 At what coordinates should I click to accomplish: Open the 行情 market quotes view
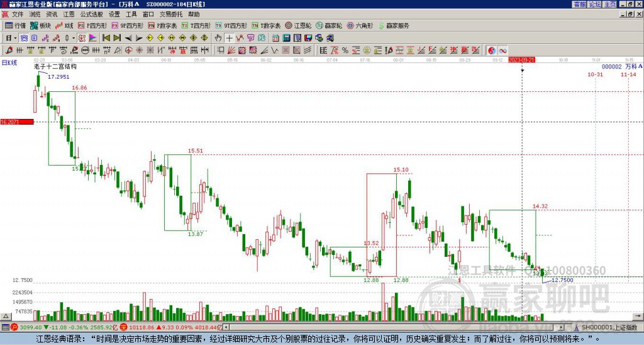16,25
